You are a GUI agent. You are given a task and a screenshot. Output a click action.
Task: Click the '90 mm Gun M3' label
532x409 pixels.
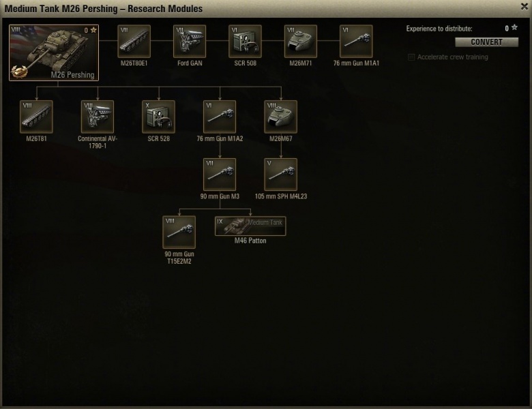[220, 196]
